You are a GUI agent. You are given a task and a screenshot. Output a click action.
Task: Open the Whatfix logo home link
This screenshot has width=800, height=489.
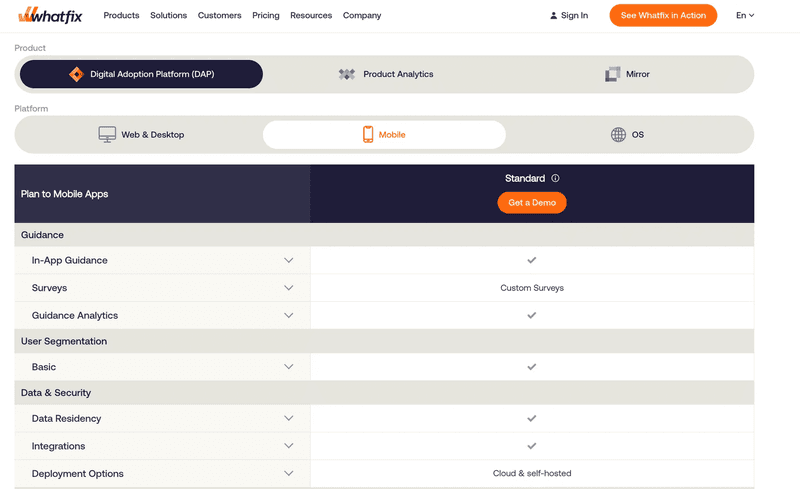point(50,15)
